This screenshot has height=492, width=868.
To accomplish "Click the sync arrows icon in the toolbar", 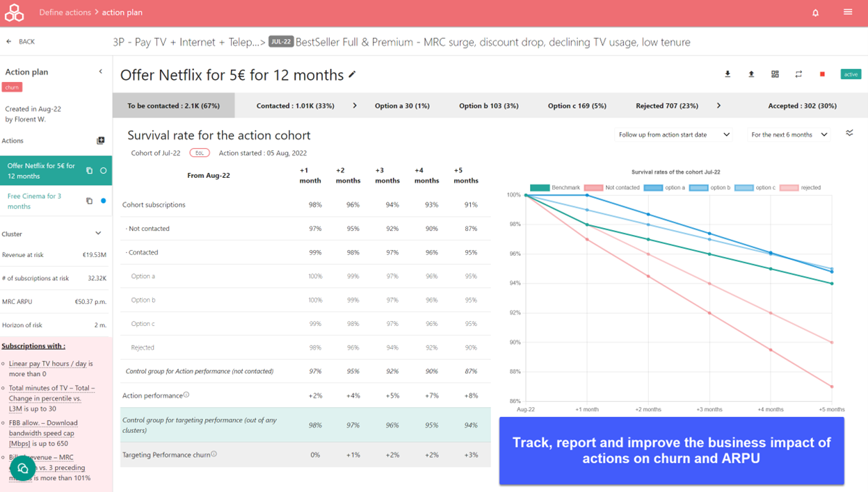I will [x=798, y=74].
